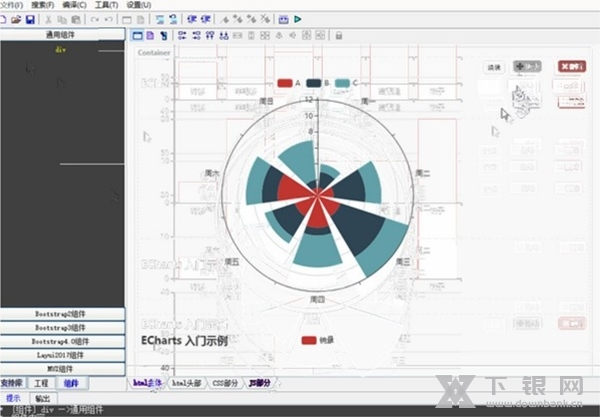Switch to the html主体 tab
Image resolution: width=600 pixels, height=417 pixels.
pos(147,383)
